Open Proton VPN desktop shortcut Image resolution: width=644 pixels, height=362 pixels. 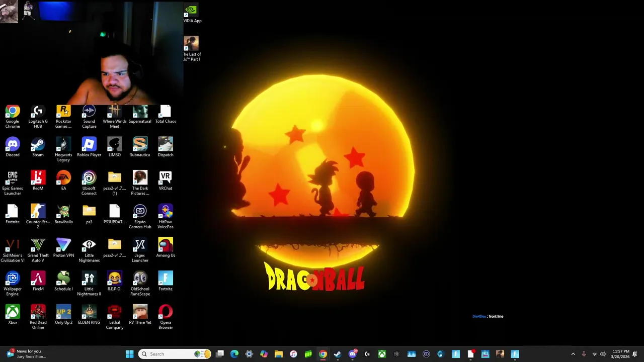tap(63, 248)
